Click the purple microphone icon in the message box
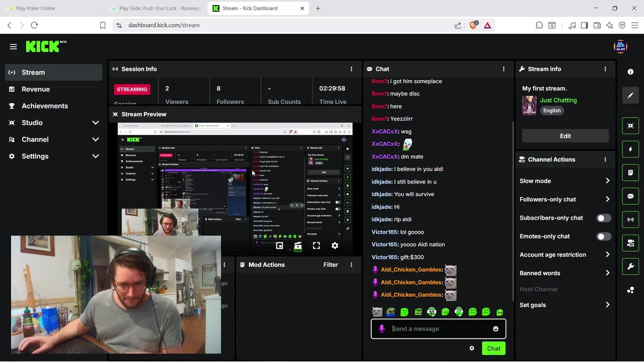644x362 pixels. pyautogui.click(x=381, y=329)
